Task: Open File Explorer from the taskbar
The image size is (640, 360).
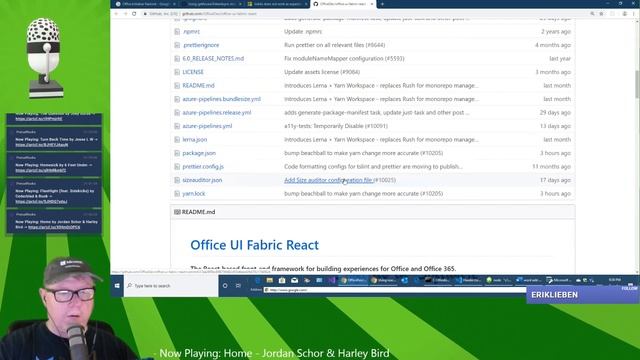Action: [269, 280]
